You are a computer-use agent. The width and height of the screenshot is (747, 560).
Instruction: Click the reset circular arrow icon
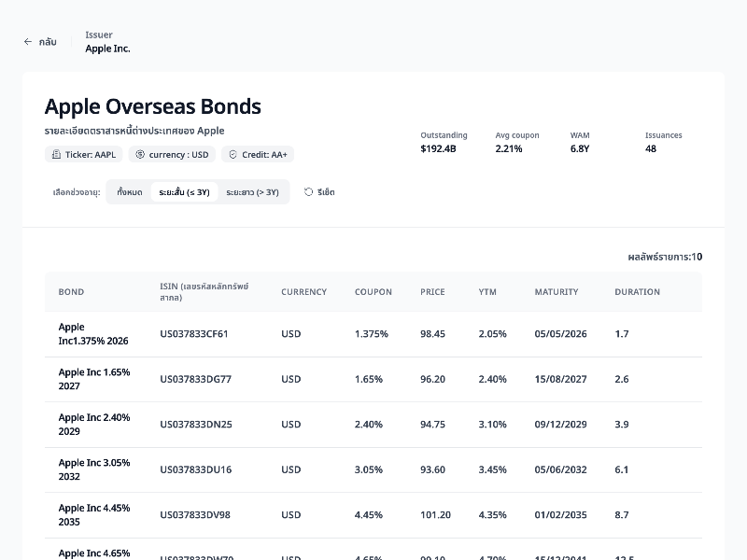click(x=309, y=192)
